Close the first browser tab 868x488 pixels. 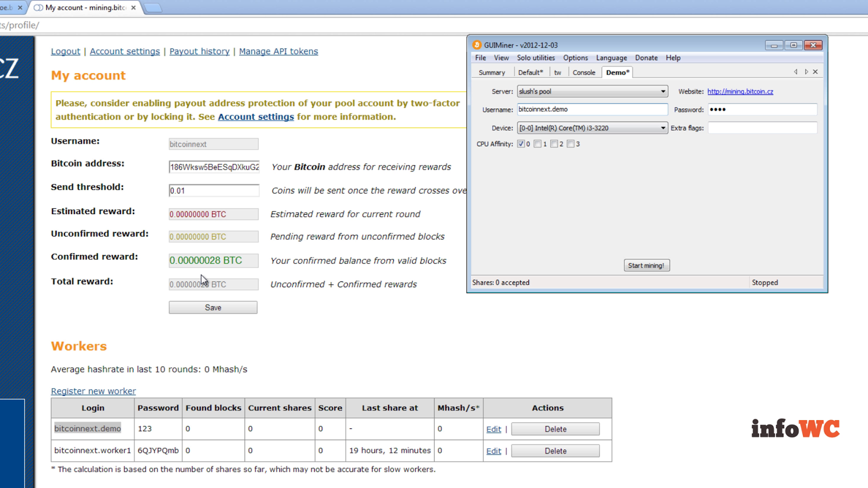click(x=20, y=8)
